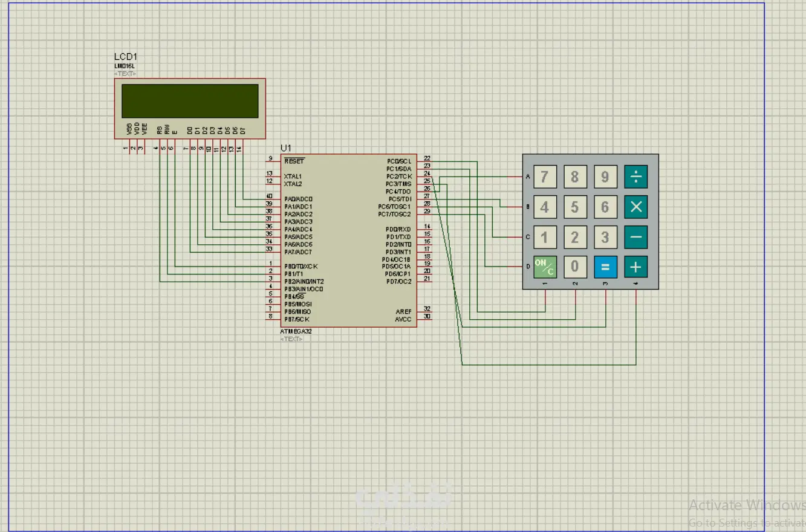The width and height of the screenshot is (806, 532).
Task: Click the PA2/ADC2 pin label
Action: (x=298, y=214)
